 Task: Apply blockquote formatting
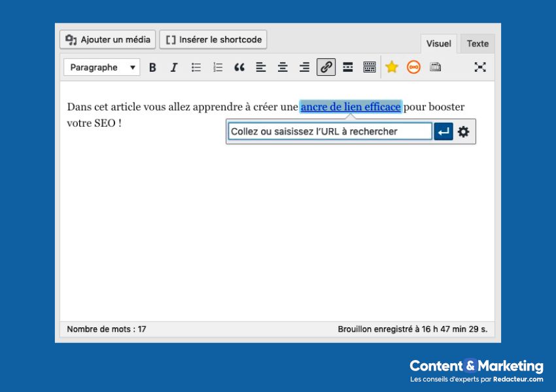coord(239,67)
